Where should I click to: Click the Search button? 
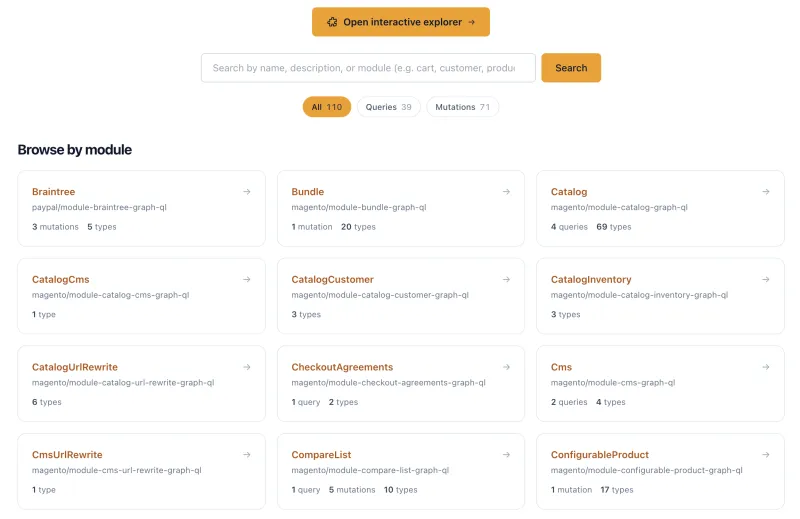click(x=571, y=68)
